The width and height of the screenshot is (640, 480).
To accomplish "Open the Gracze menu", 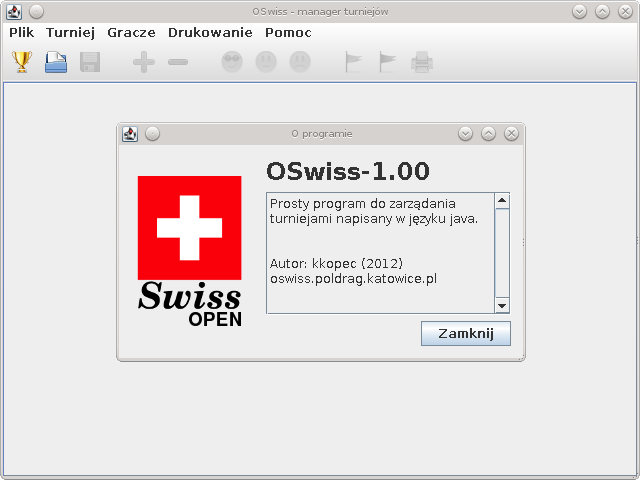I will tap(131, 33).
